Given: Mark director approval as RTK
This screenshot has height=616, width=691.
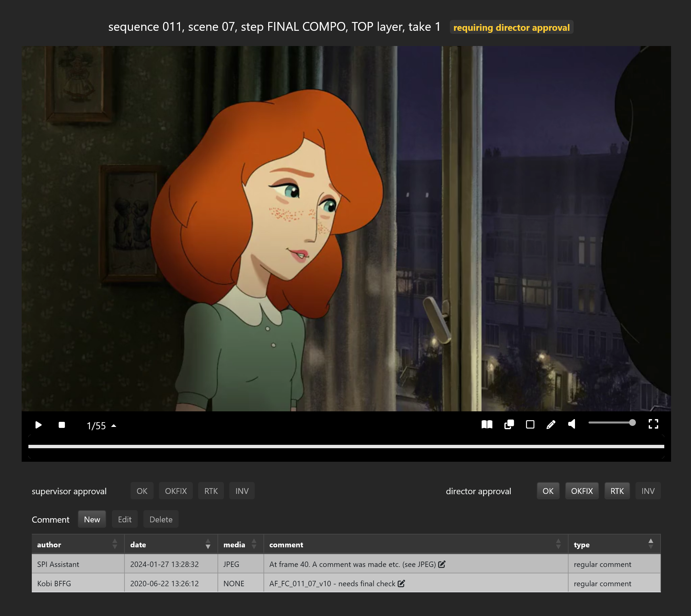Looking at the screenshot, I should (617, 491).
